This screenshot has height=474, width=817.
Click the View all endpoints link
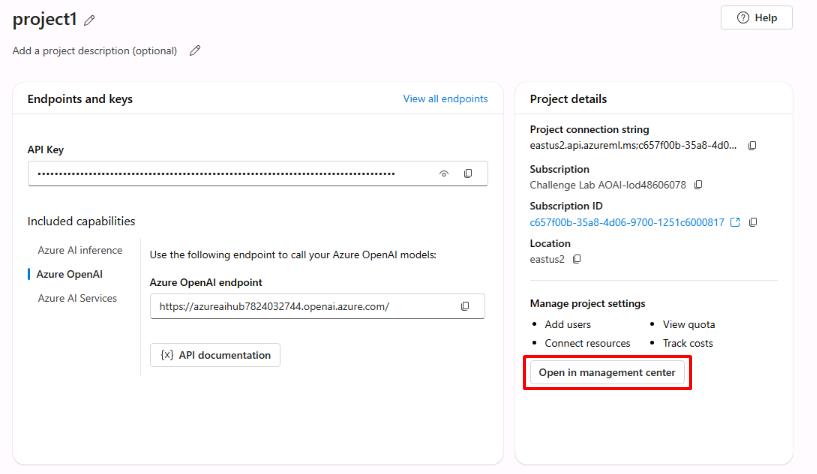[x=445, y=99]
